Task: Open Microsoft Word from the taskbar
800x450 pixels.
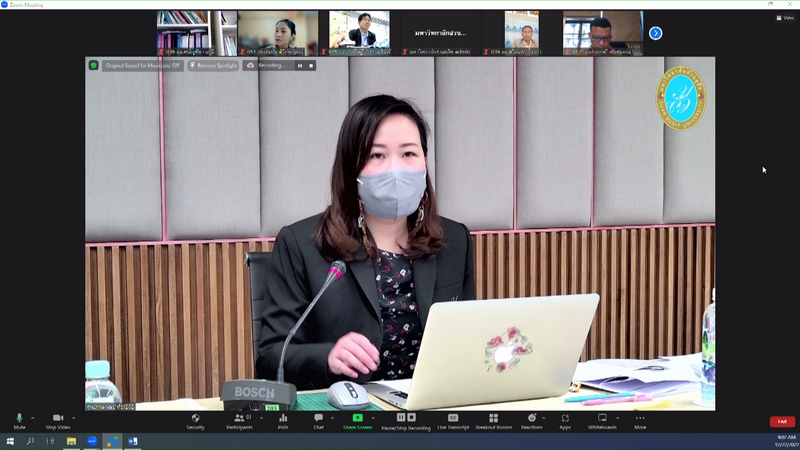Action: click(133, 441)
